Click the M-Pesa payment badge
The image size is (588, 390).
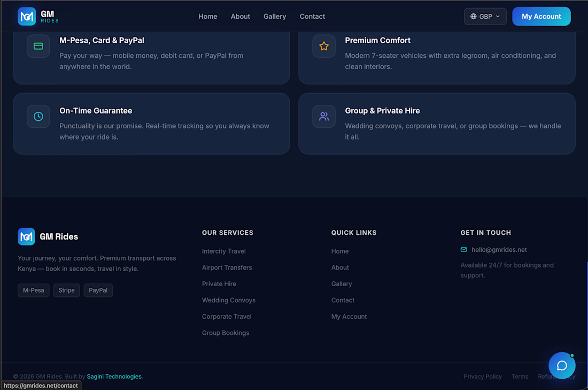pyautogui.click(x=33, y=290)
